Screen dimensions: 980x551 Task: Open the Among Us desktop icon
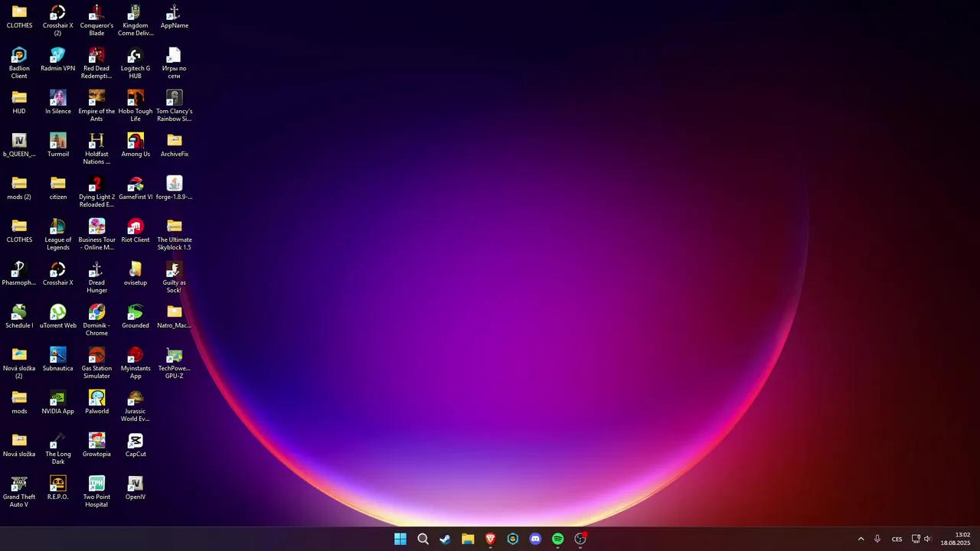136,145
